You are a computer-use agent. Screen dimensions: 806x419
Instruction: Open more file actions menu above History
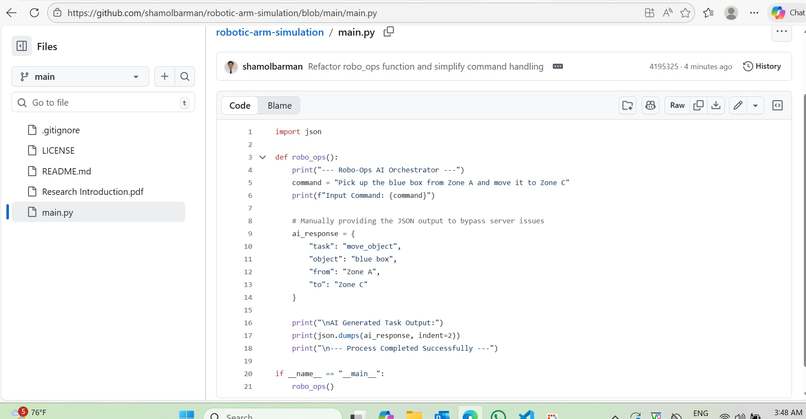pos(781,31)
